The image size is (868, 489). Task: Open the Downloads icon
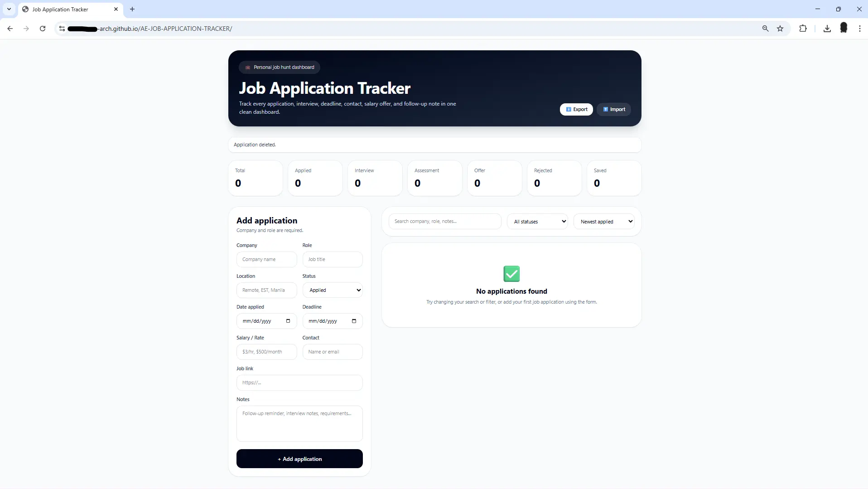click(x=827, y=29)
